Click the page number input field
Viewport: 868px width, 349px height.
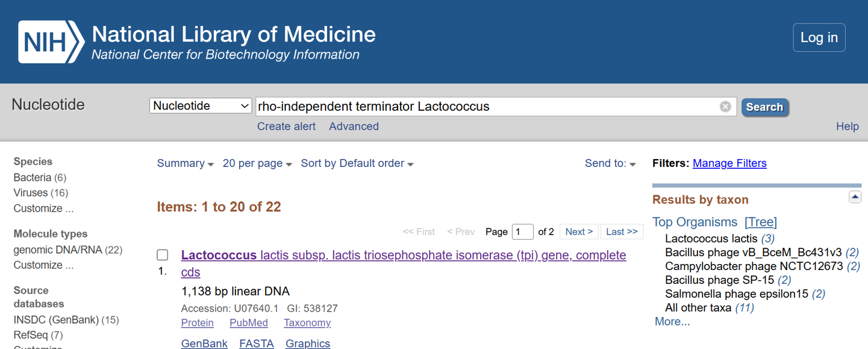point(522,231)
